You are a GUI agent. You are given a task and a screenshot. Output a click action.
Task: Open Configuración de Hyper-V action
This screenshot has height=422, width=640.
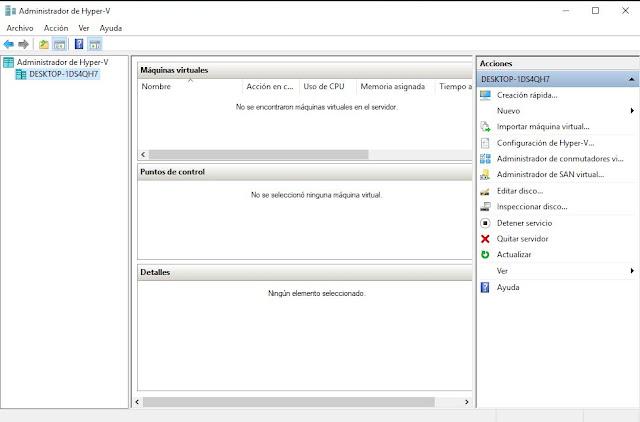(x=545, y=143)
